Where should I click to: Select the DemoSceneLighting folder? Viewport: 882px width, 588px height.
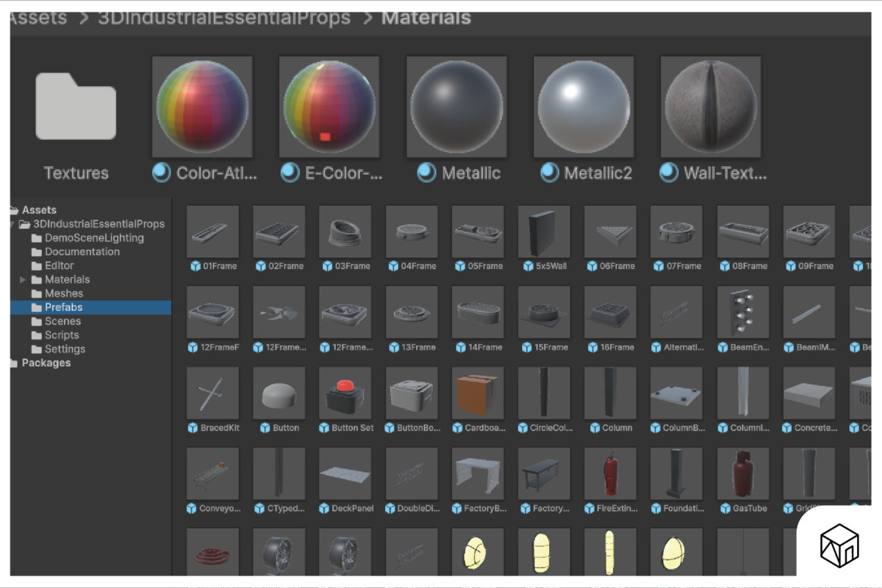[x=94, y=238]
